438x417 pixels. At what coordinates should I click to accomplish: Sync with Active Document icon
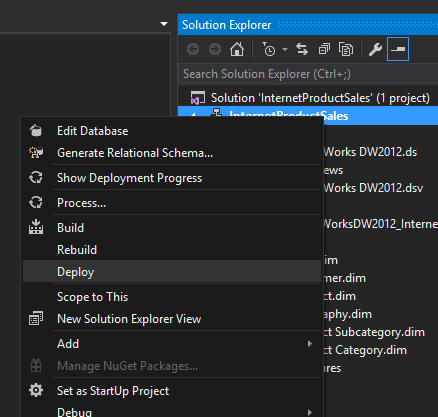(302, 49)
